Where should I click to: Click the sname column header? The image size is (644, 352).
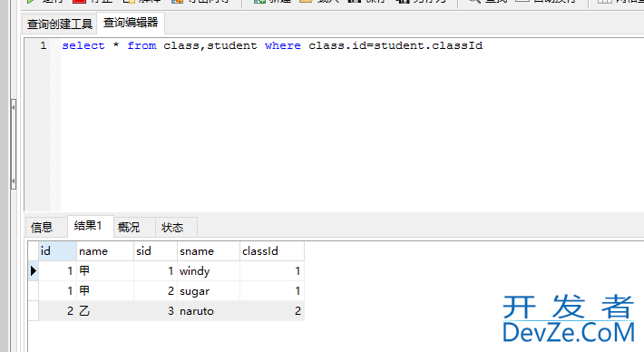coord(209,251)
